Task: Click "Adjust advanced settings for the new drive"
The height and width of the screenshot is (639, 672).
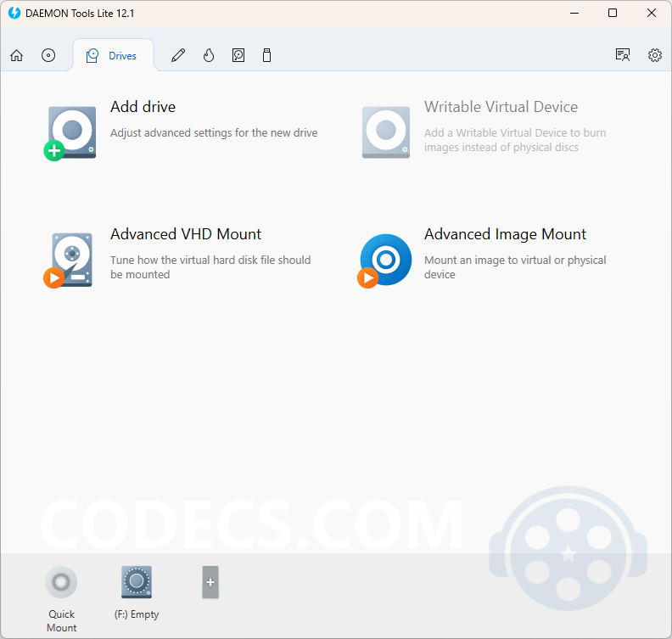Action: coord(214,133)
